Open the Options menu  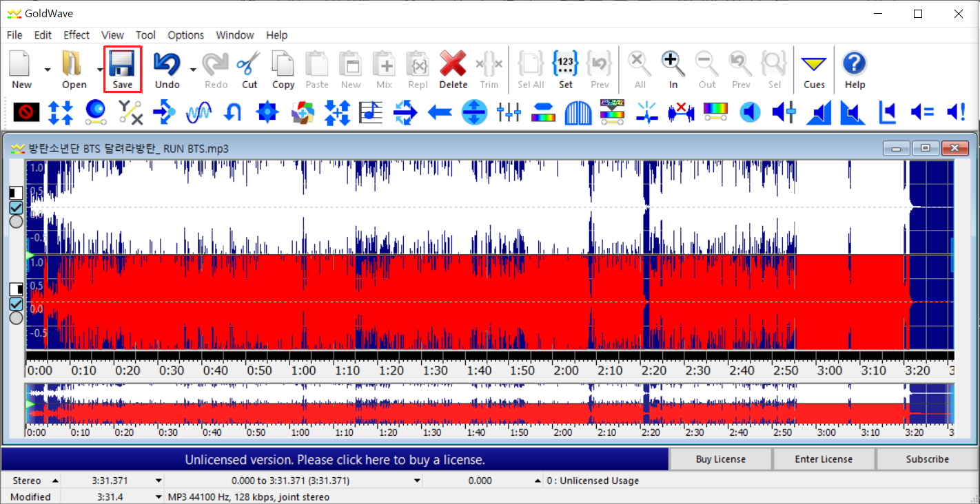[x=186, y=35]
